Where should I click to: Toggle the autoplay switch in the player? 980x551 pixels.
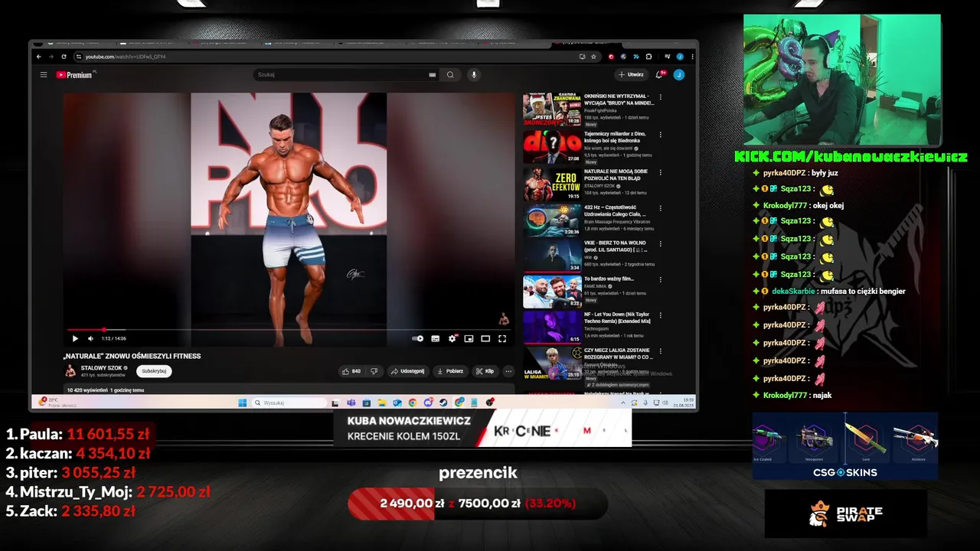[x=417, y=338]
